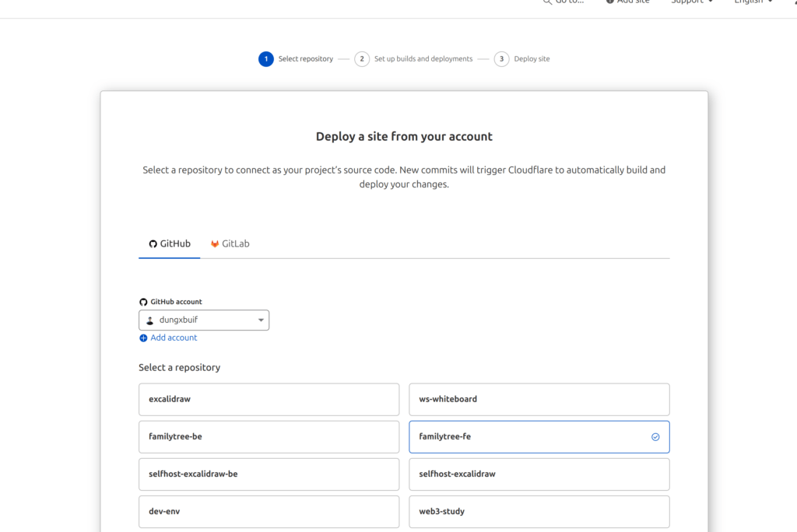The width and height of the screenshot is (797, 532).
Task: Open the English language dropdown
Action: coord(753,2)
